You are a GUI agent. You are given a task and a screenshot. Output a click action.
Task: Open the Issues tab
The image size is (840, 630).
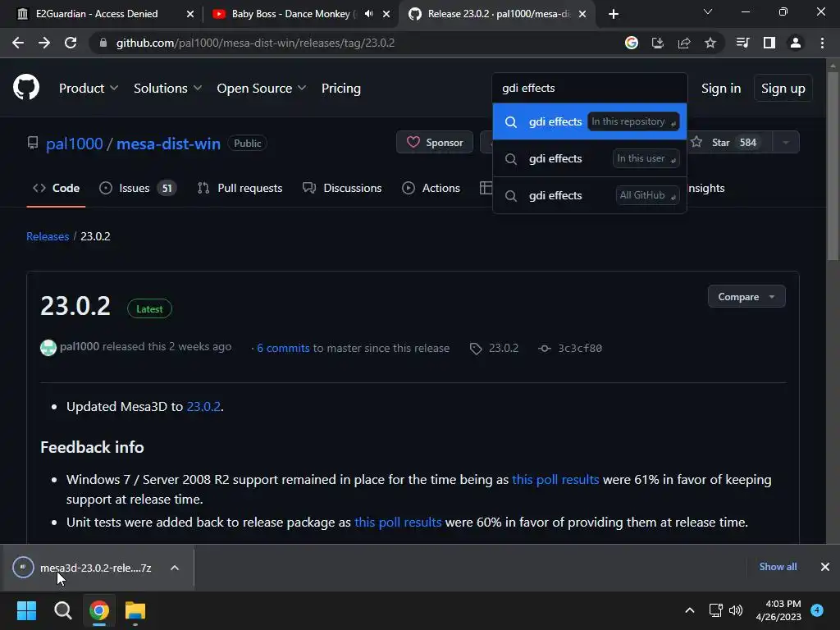tap(137, 188)
